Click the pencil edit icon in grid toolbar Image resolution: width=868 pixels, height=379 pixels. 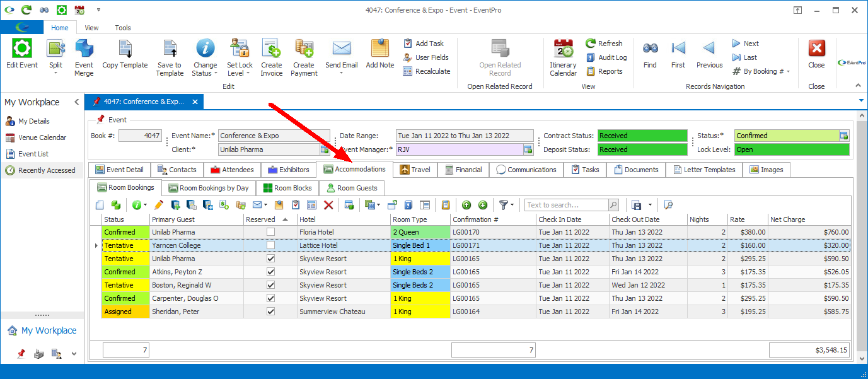pyautogui.click(x=158, y=205)
